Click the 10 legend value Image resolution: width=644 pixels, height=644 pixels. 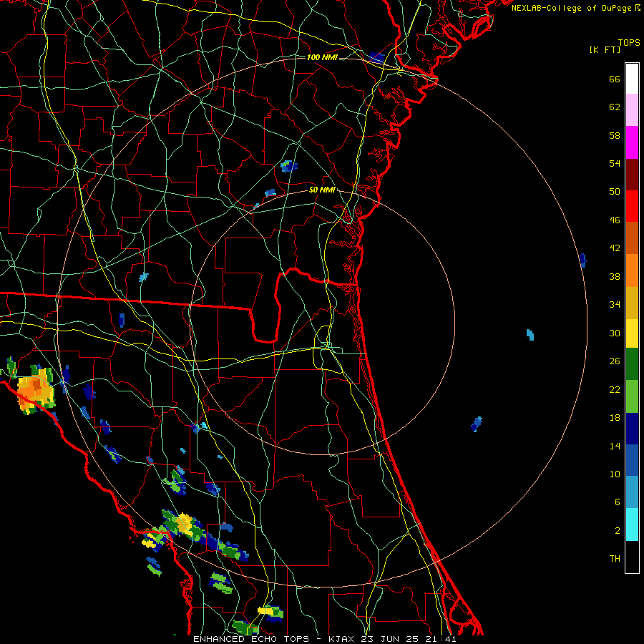[x=615, y=474]
